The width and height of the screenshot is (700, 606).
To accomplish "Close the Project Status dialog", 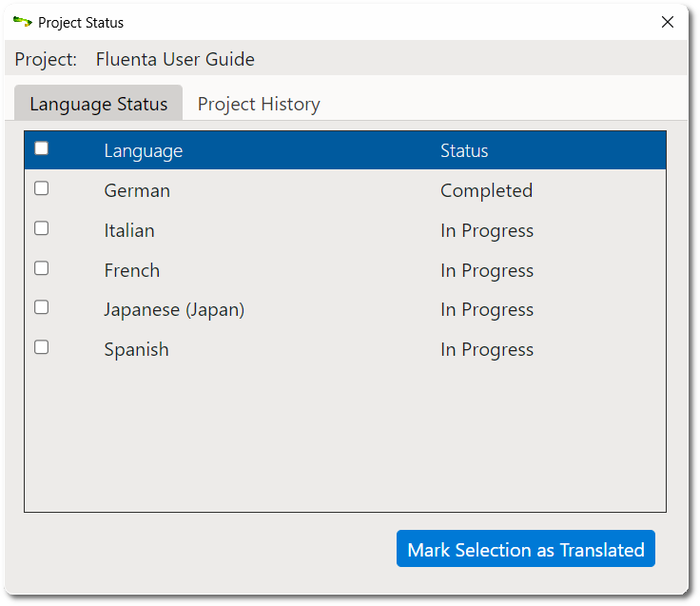I will (668, 22).
